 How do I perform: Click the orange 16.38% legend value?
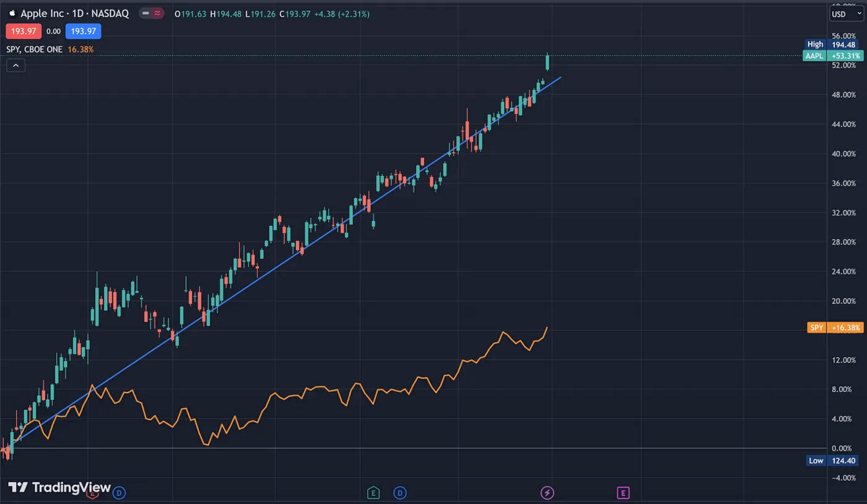point(81,49)
